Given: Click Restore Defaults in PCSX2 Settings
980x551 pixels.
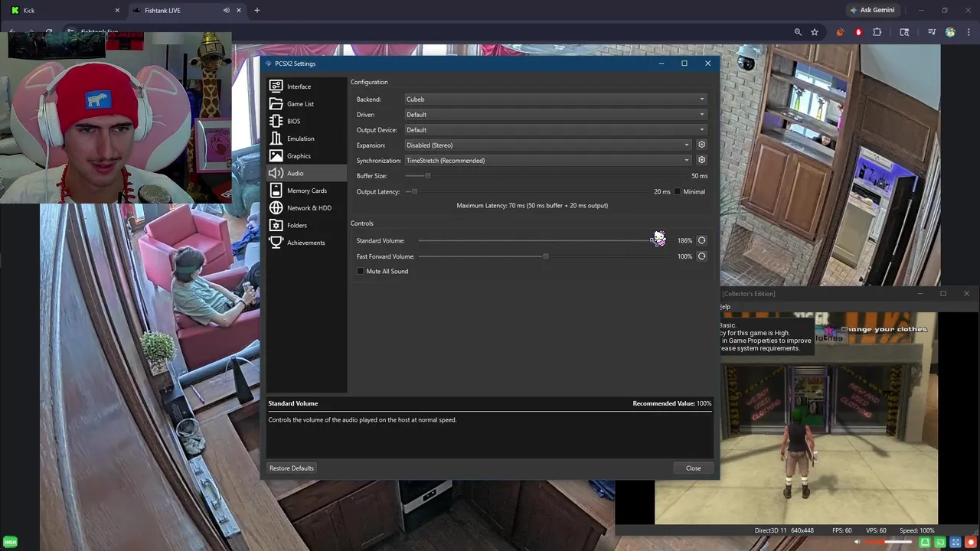Looking at the screenshot, I should 292,468.
